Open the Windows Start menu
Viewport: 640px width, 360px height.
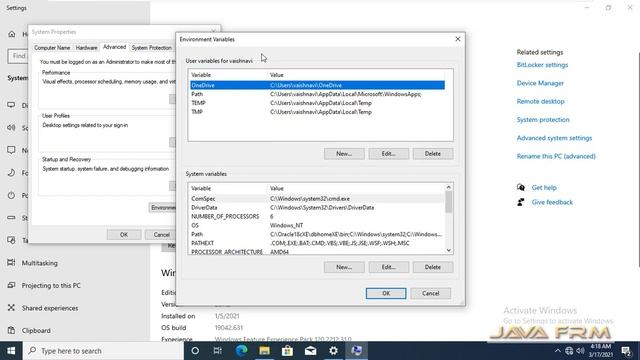coord(11,351)
